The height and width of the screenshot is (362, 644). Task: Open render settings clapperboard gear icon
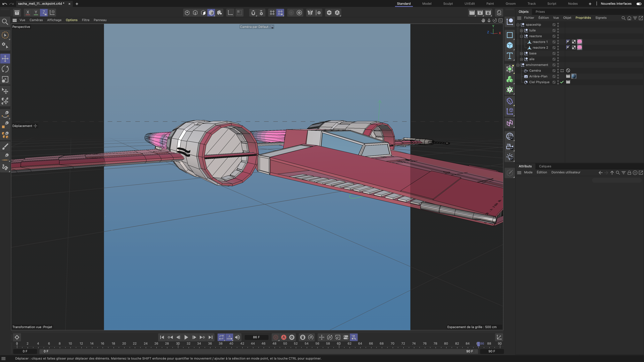[x=488, y=12]
